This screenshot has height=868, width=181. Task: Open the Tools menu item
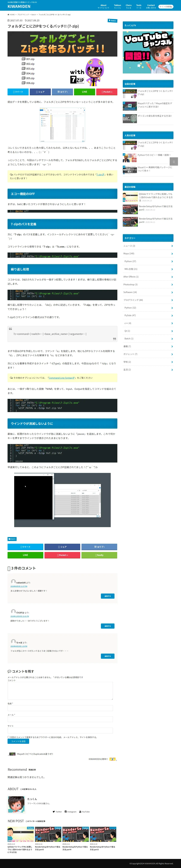(x=139, y=6)
